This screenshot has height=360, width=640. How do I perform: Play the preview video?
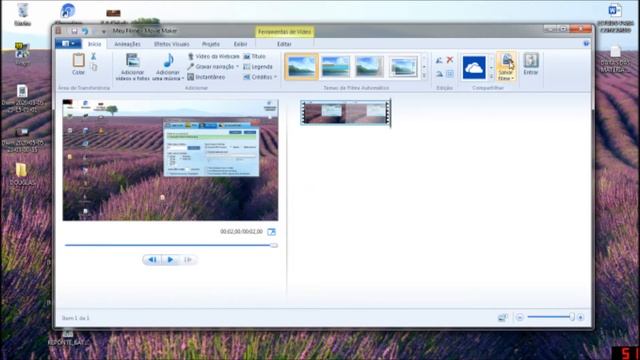click(170, 260)
